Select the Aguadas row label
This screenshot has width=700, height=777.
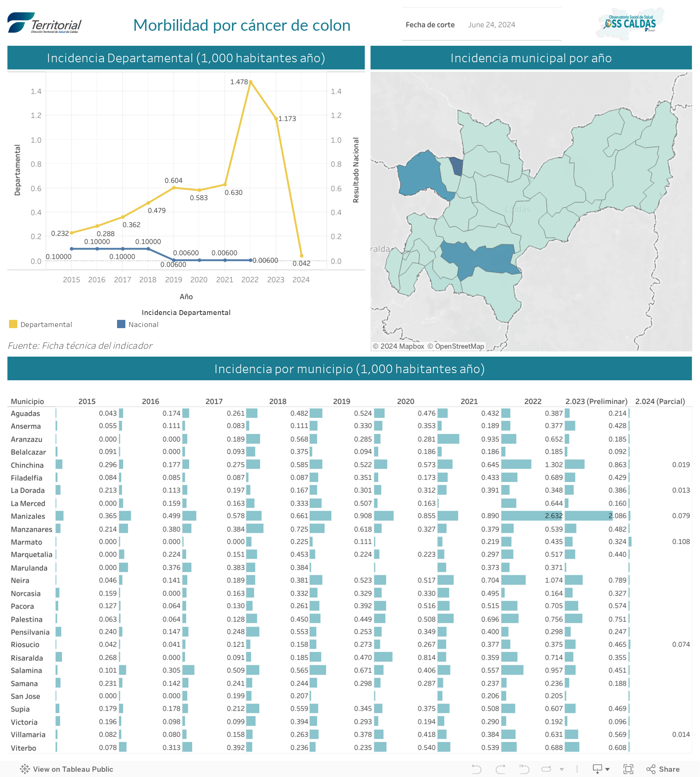(26, 413)
